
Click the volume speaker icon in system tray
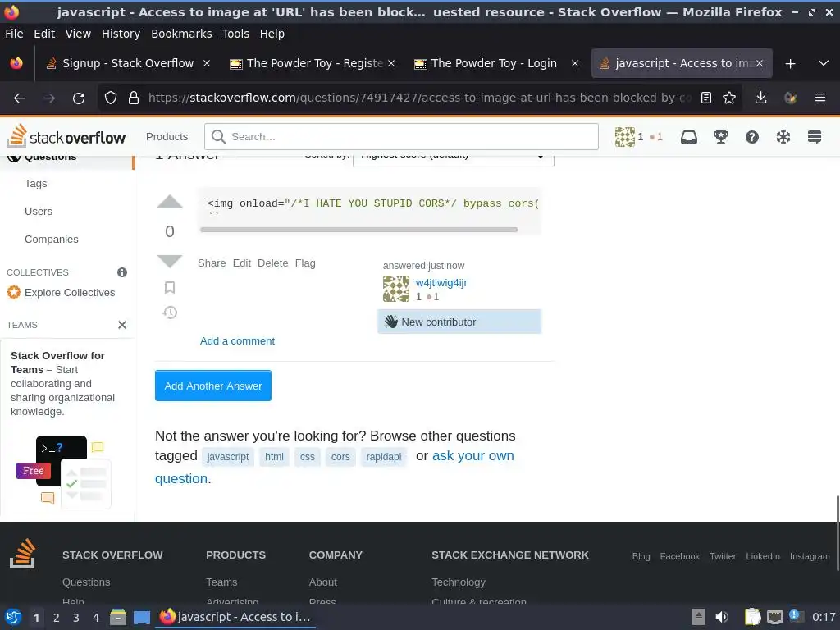point(722,617)
